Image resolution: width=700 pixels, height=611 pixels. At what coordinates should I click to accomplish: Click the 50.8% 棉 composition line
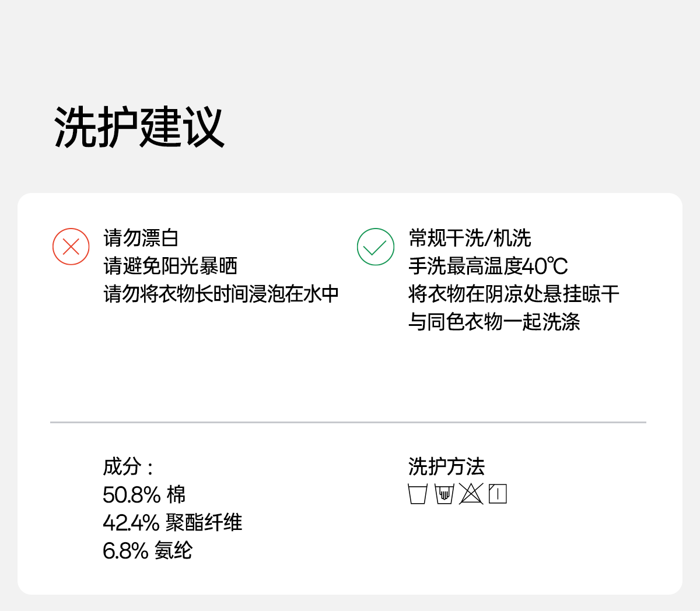pyautogui.click(x=144, y=494)
